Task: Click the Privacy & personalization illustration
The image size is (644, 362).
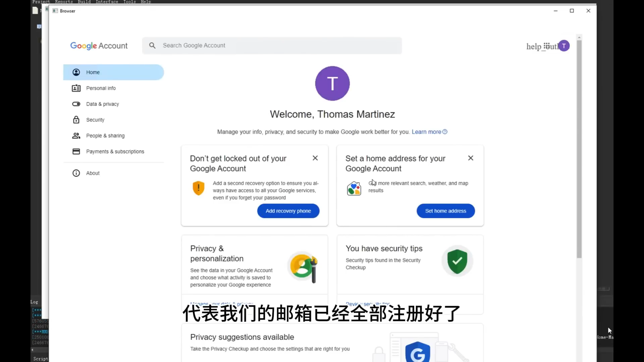Action: (x=303, y=267)
